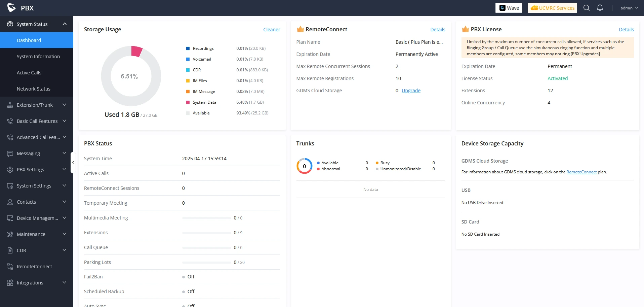Screen dimensions: 644x307
Task: Click the storage usage donut chart
Action: [x=131, y=76]
